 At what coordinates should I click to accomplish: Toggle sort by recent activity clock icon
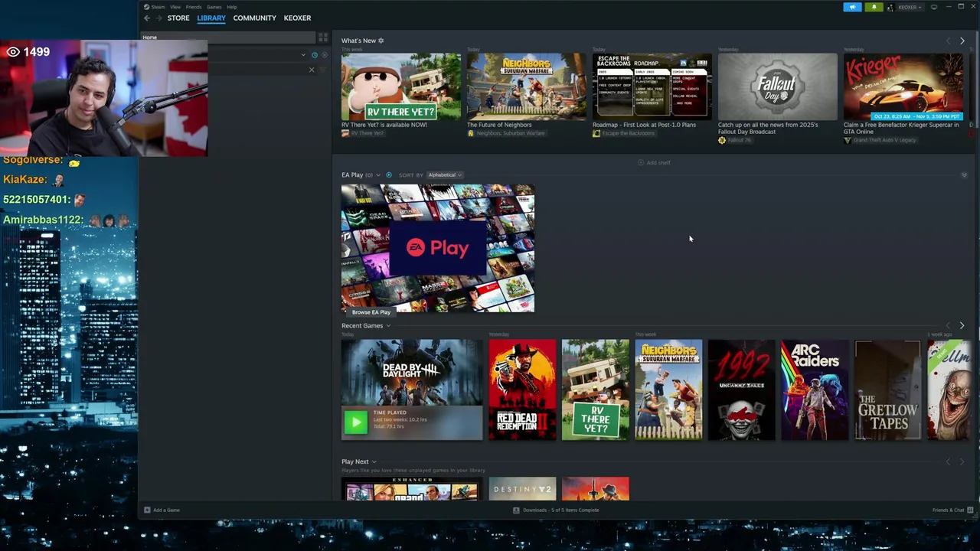click(x=314, y=55)
